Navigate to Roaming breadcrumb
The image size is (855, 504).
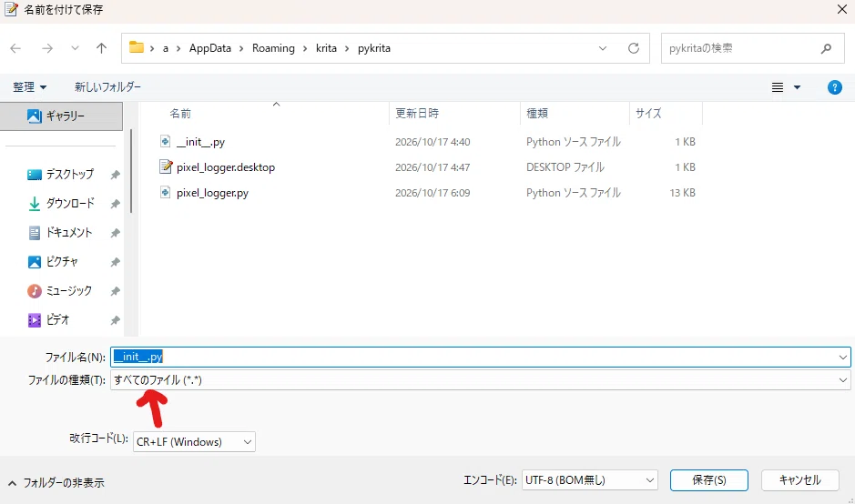pyautogui.click(x=273, y=48)
